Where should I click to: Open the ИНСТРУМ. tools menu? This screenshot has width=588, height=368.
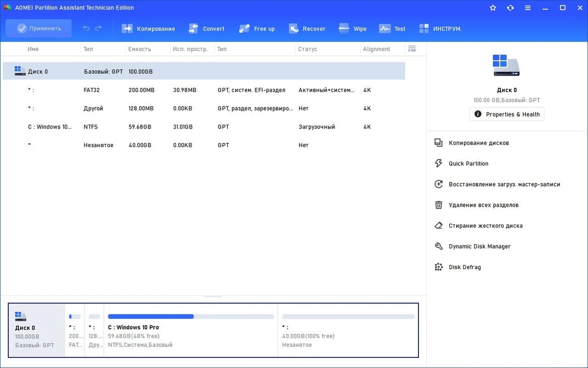[441, 29]
